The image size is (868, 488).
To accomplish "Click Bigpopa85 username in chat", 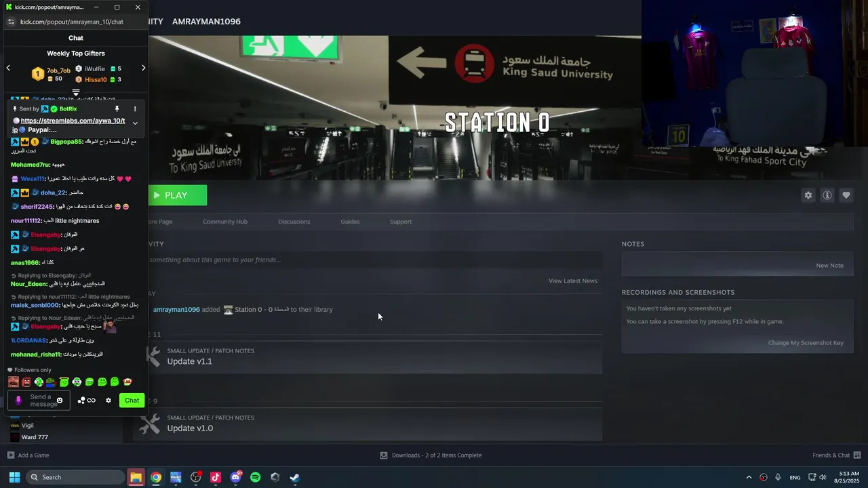I will (66, 142).
